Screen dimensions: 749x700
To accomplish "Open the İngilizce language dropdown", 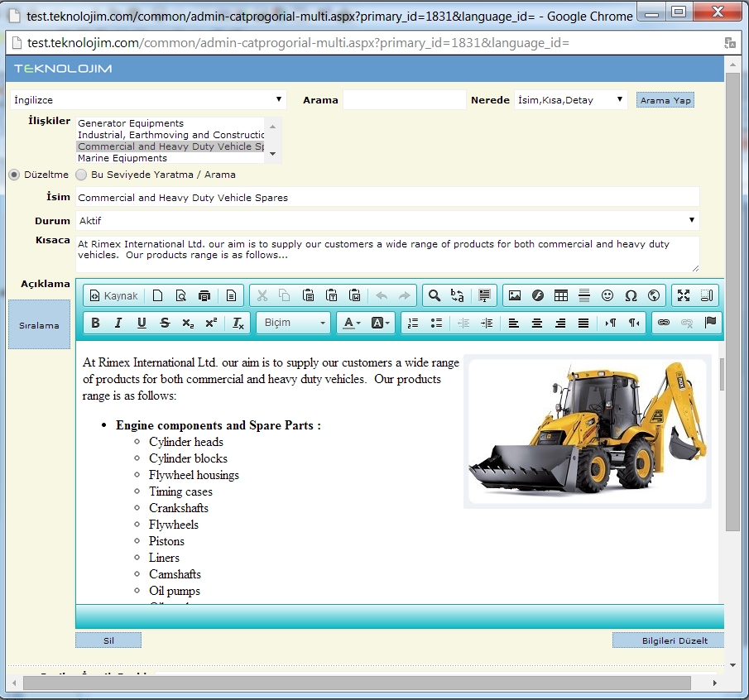I will 148,100.
